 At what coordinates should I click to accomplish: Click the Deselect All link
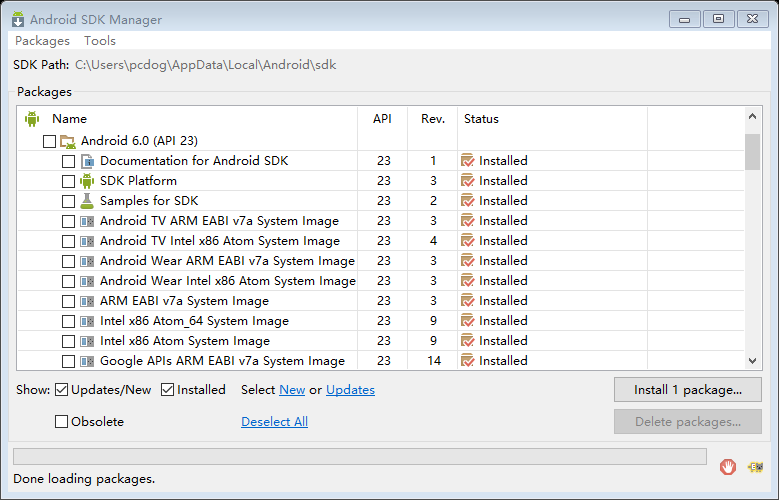pos(274,421)
